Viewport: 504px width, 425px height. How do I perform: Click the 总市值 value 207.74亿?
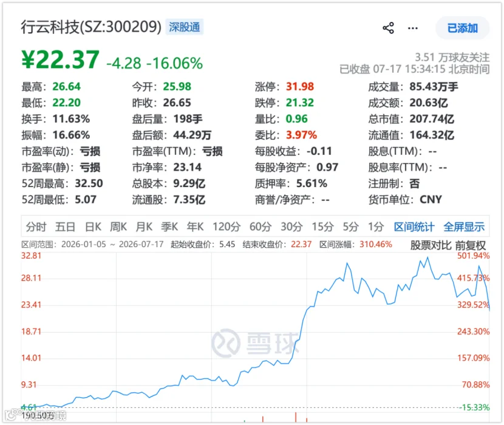point(432,119)
